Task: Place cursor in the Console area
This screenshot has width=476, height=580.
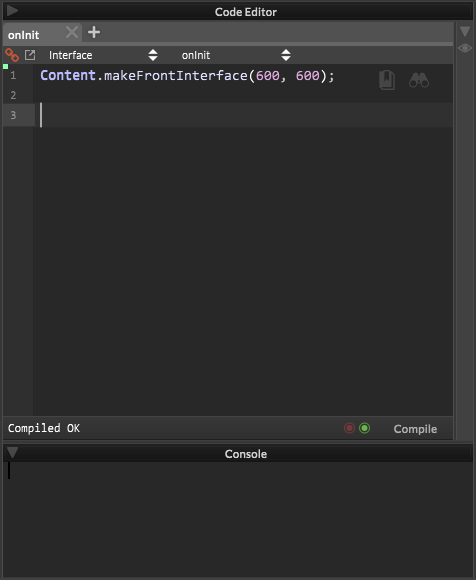Action: pos(238,519)
